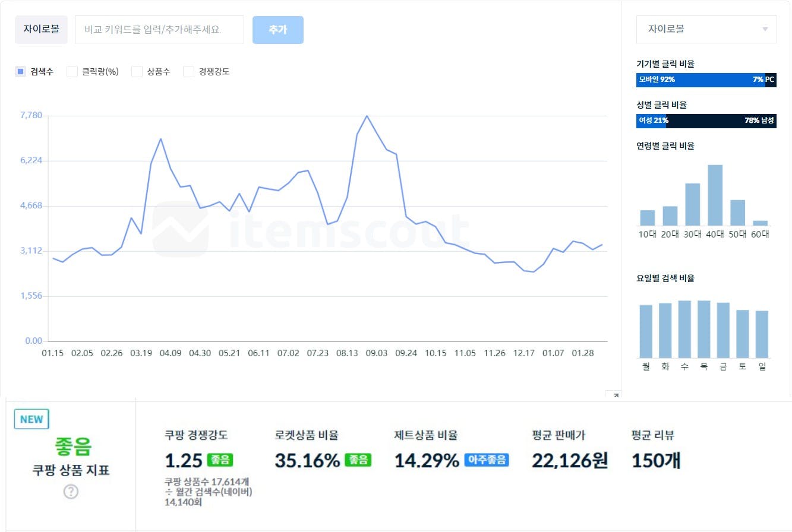
Task: Click the 78% 남성 bar segment
Action: click(x=721, y=121)
